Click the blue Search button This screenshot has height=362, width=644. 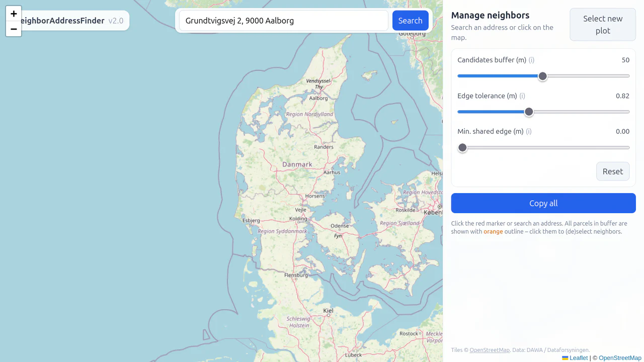coord(411,21)
